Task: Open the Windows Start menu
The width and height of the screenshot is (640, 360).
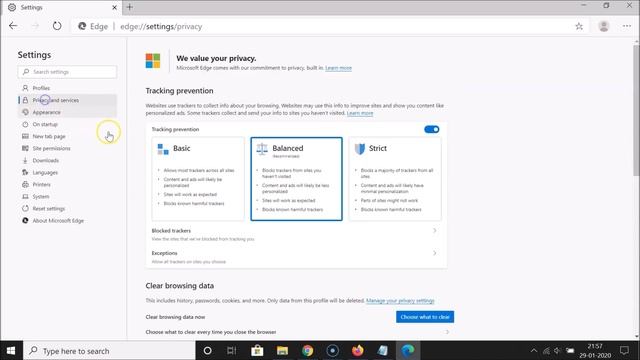Action: pyautogui.click(x=11, y=351)
